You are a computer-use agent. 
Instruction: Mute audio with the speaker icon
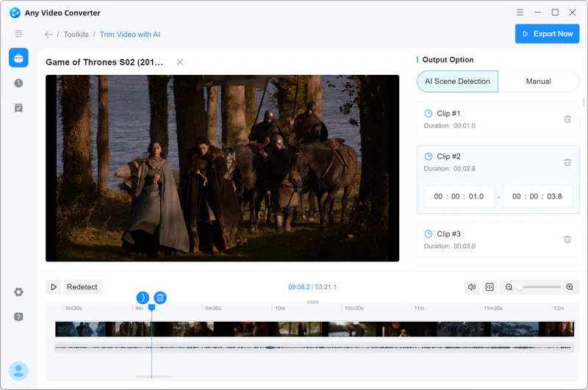(x=472, y=287)
